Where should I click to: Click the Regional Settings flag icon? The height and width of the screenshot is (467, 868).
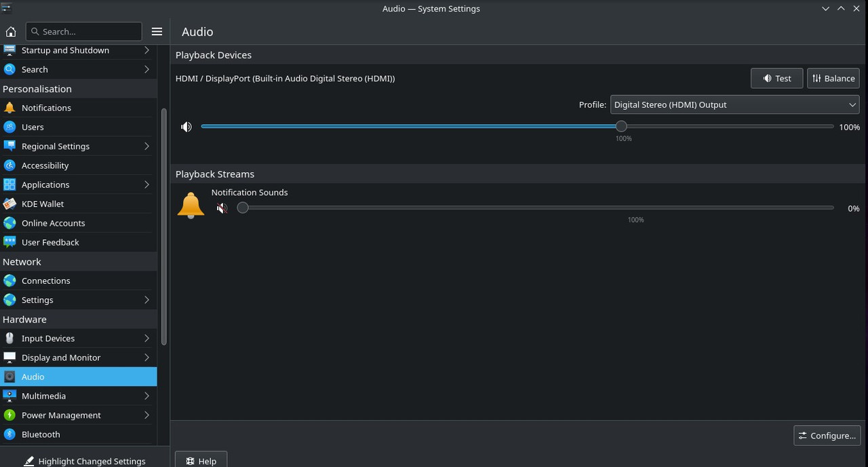(x=9, y=146)
